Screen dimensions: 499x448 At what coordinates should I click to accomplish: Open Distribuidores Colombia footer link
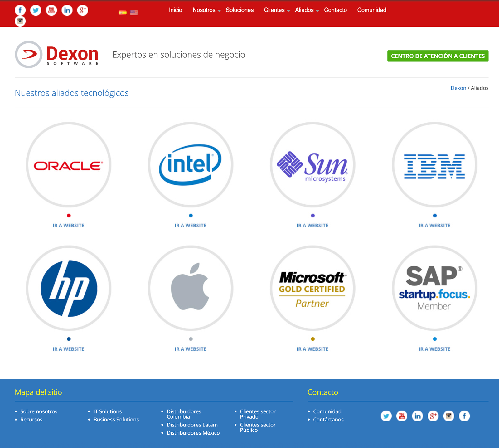click(x=184, y=414)
